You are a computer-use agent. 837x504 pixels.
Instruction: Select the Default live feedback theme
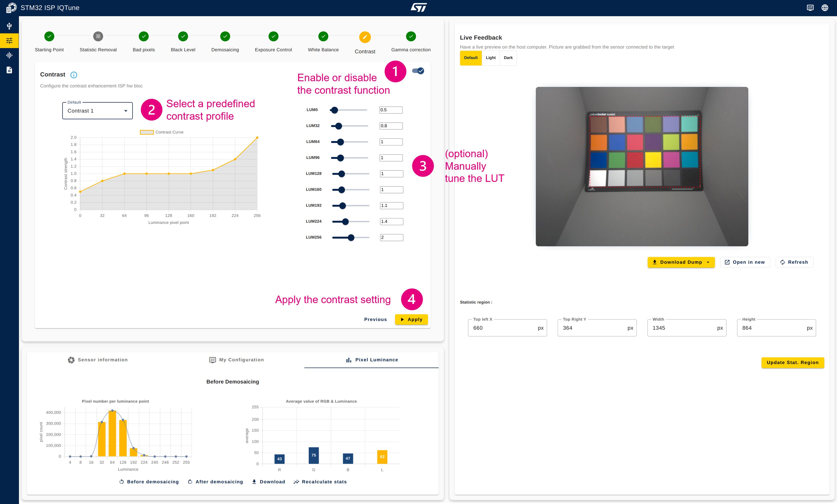pos(471,58)
